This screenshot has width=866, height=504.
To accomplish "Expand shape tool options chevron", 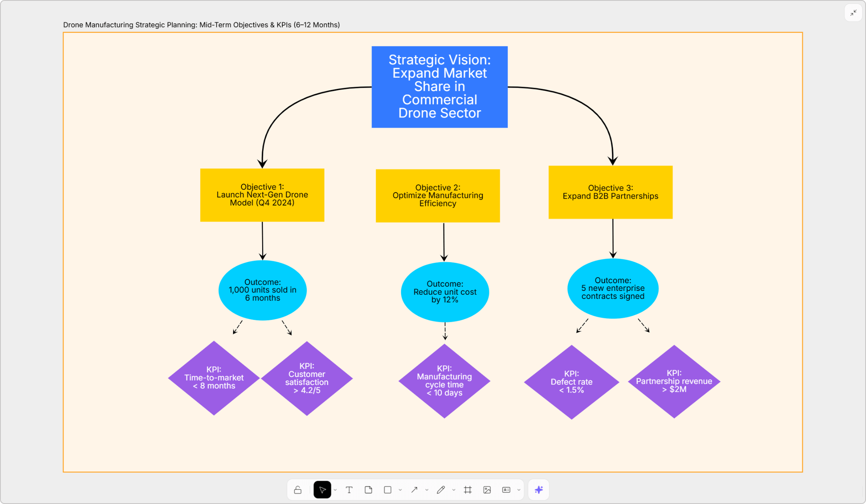I will (x=400, y=490).
